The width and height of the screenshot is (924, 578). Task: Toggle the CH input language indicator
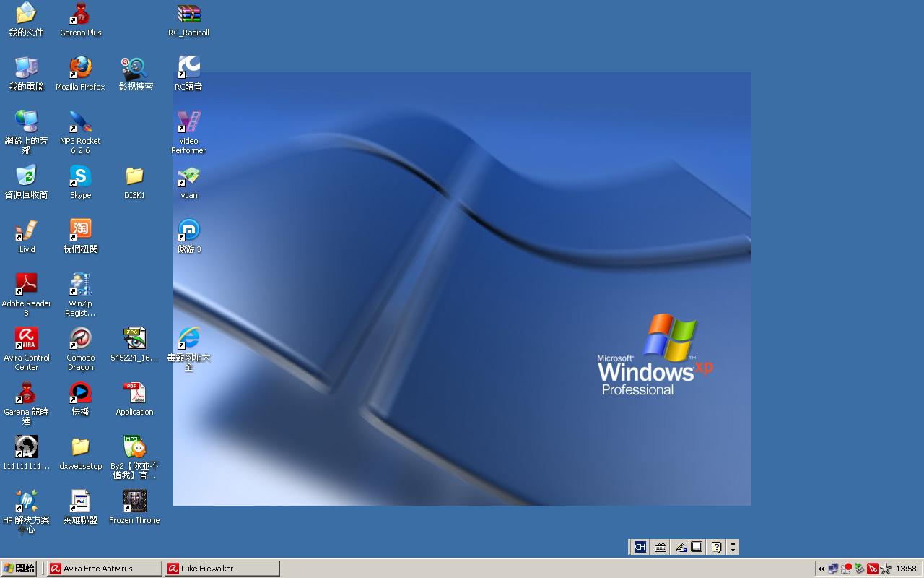pyautogui.click(x=640, y=547)
